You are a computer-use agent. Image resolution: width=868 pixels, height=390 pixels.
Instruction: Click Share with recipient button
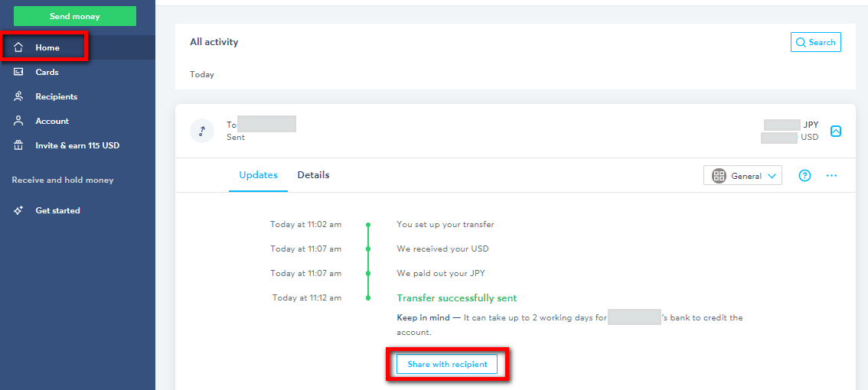coord(447,365)
